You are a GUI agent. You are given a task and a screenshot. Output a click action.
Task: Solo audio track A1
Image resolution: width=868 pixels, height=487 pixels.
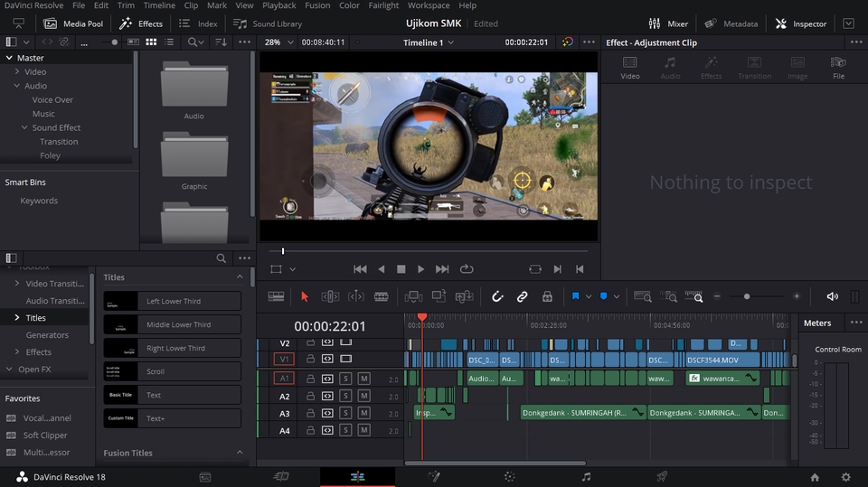click(x=345, y=379)
